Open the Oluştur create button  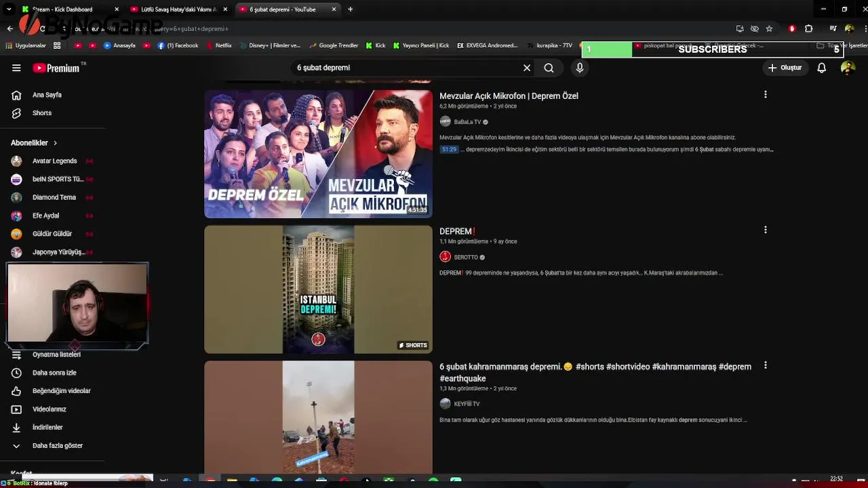pyautogui.click(x=785, y=68)
